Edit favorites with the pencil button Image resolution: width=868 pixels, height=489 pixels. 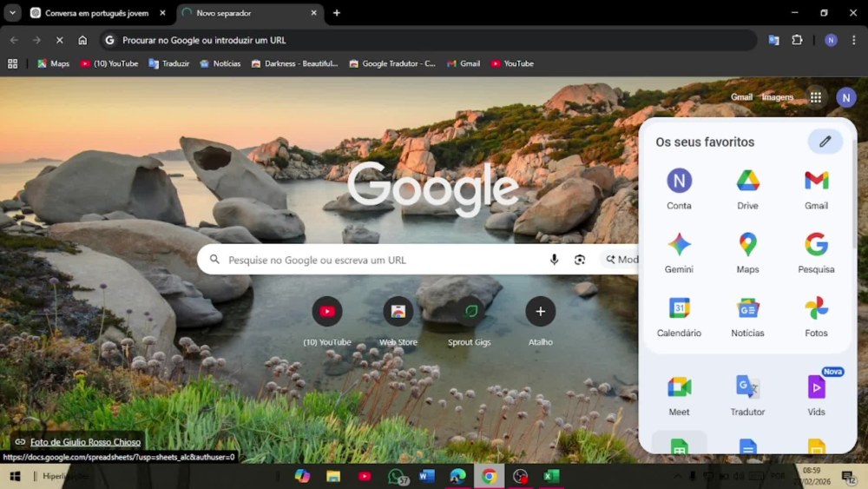pos(825,142)
